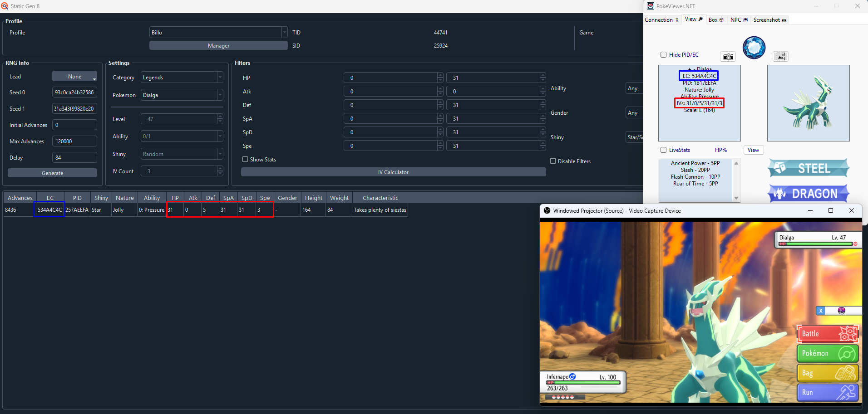Viewport: 868px width, 414px height.
Task: Open the IV Calculator button
Action: 393,172
